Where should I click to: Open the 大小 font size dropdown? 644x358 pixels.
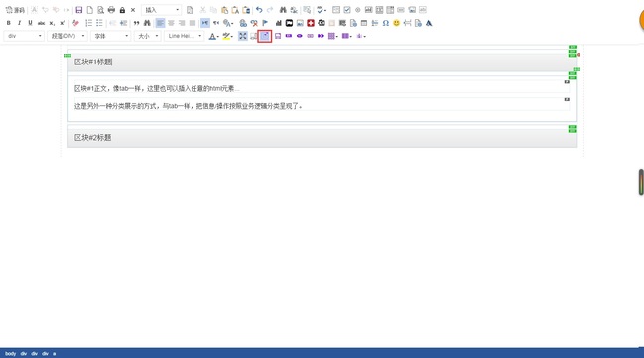click(148, 36)
